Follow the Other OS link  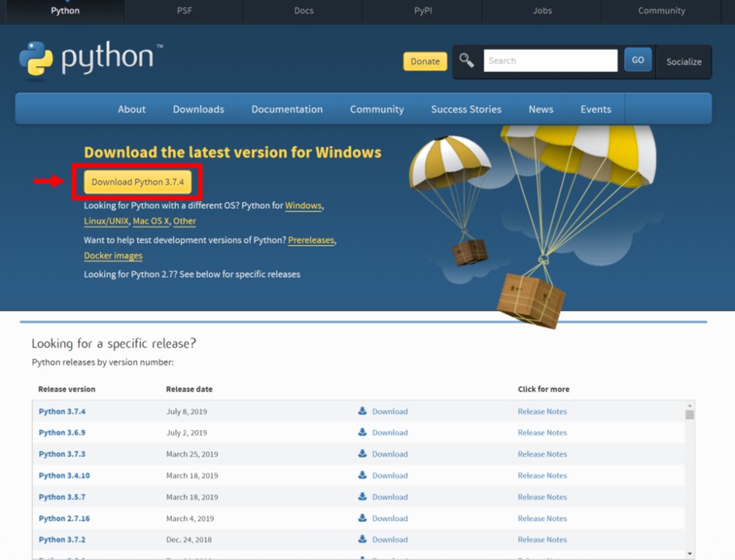[x=184, y=221]
